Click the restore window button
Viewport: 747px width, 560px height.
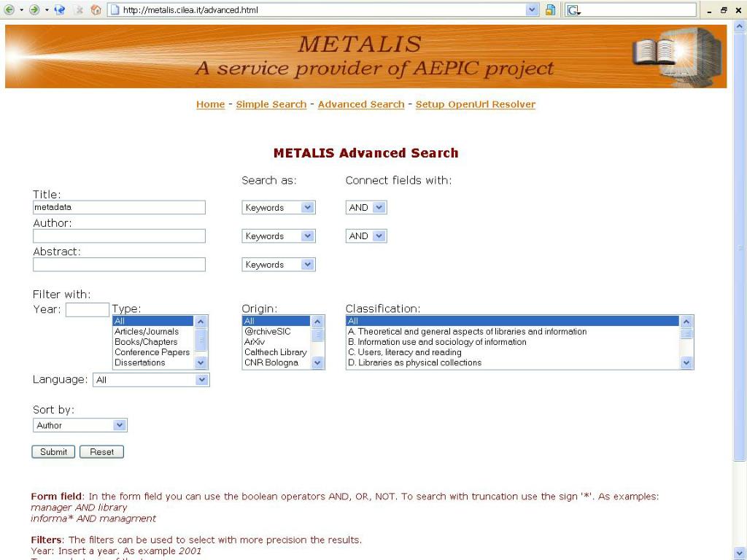coord(724,10)
